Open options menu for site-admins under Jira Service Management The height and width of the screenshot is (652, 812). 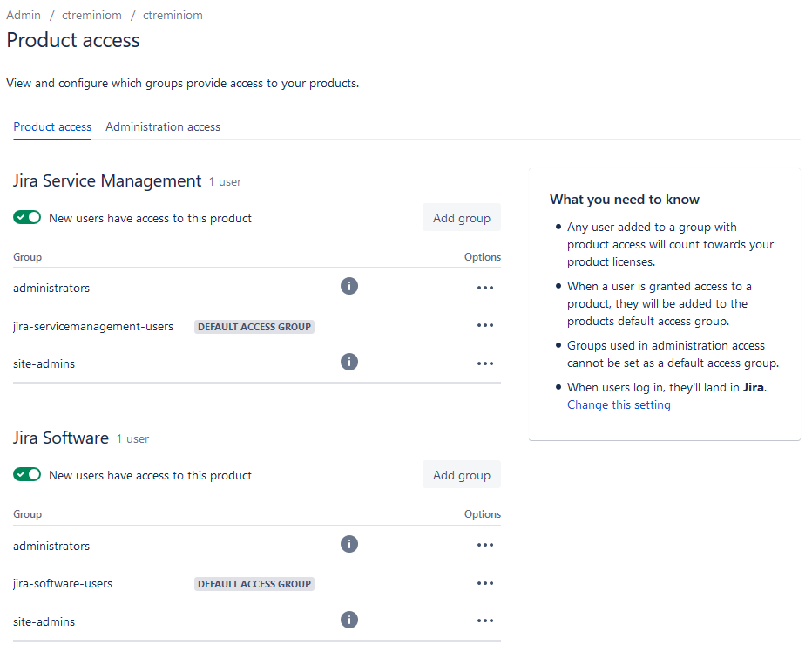(x=485, y=363)
